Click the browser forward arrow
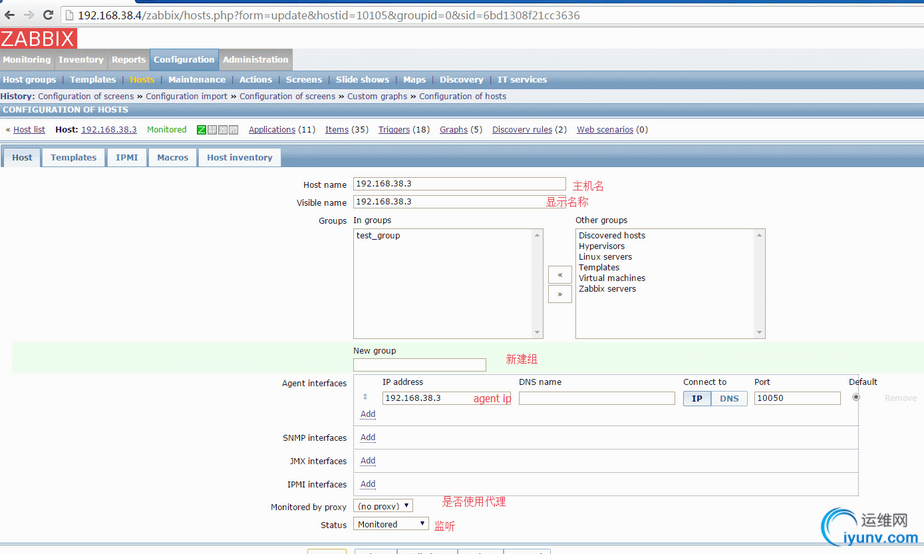This screenshot has height=554, width=924. point(29,15)
